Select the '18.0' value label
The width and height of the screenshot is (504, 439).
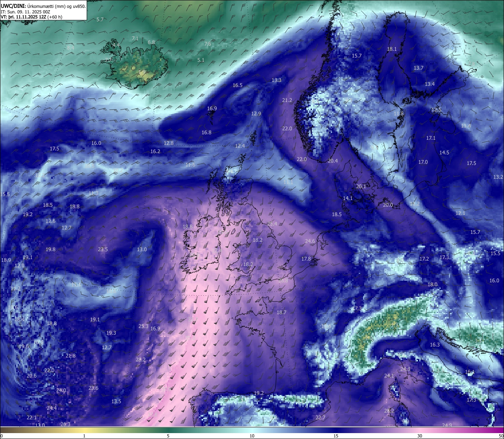432,285
